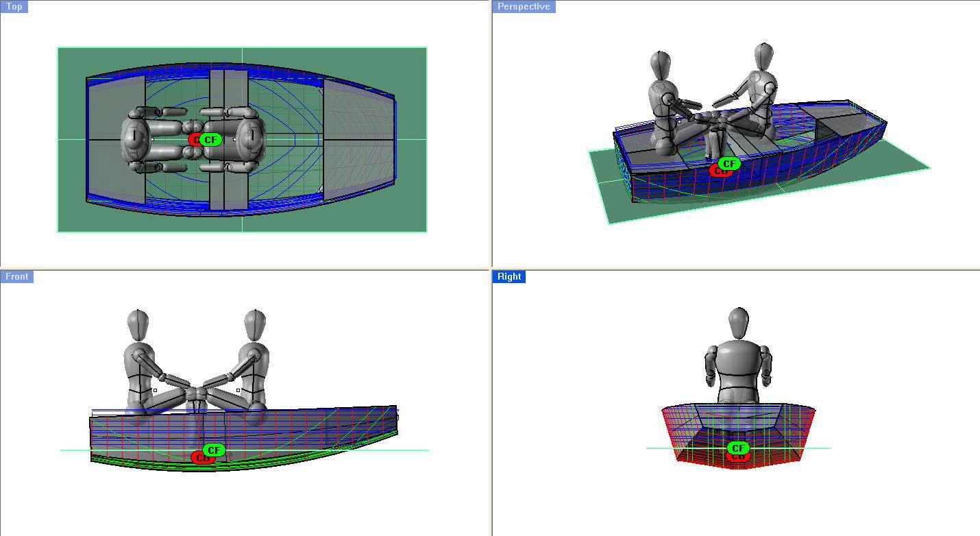Pick the mannequin's head in Right view
Screen dimensions: 980x536
pyautogui.click(x=738, y=323)
